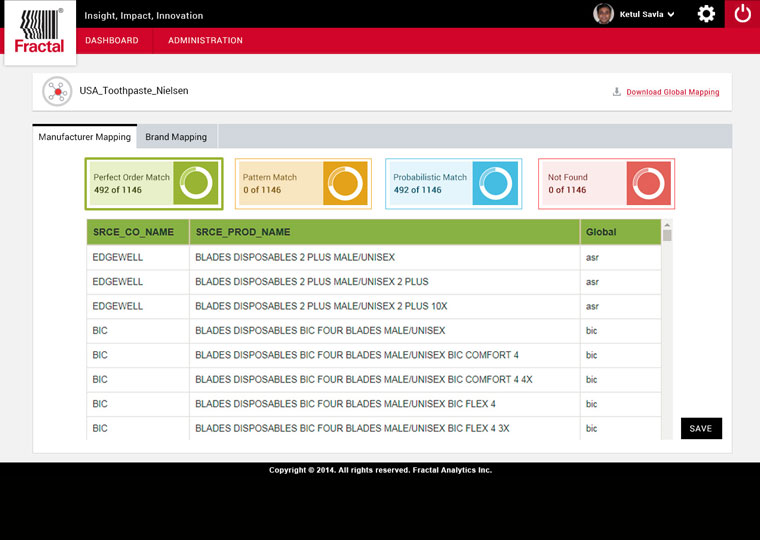This screenshot has height=540, width=760.
Task: Select the BIC COMFORT 4 product cell
Action: (385, 355)
